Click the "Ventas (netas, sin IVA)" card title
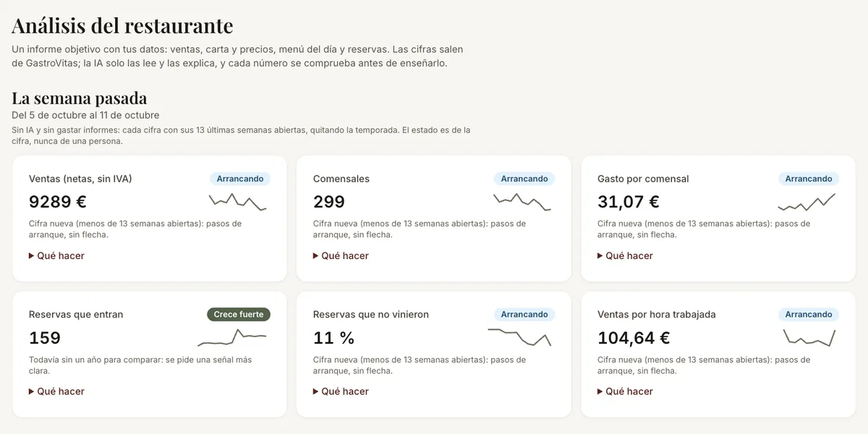This screenshot has width=868, height=434. click(80, 179)
